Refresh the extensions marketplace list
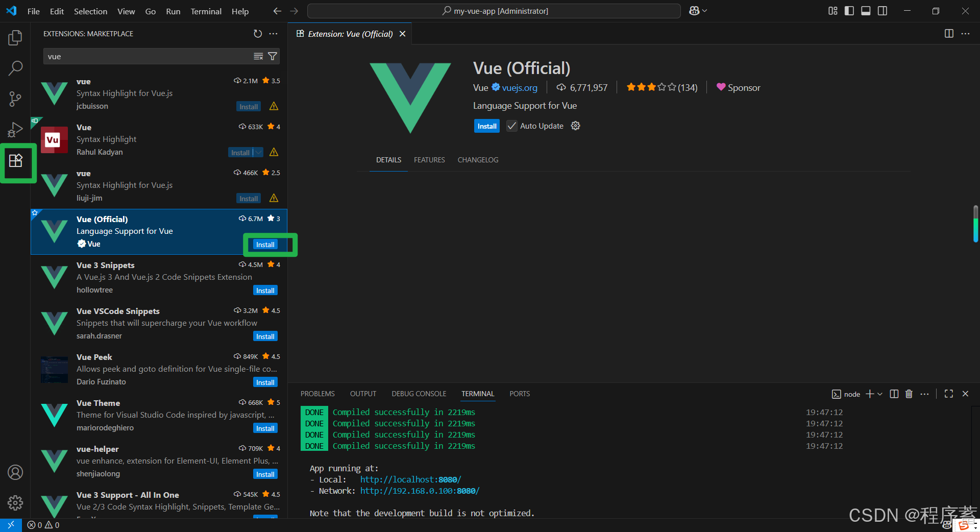 [x=258, y=34]
